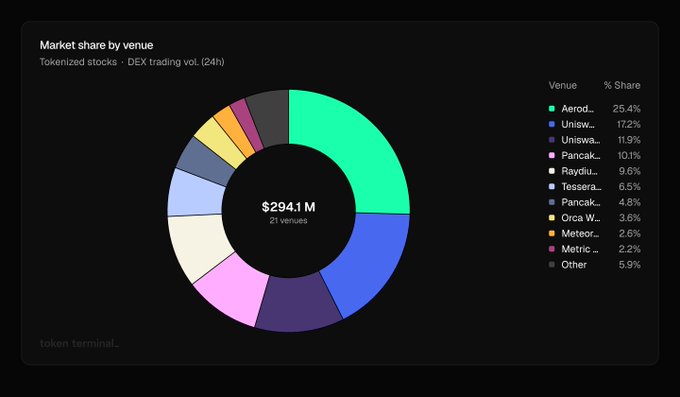Click the yellow Orca W... legend swatch
Image resolution: width=680 pixels, height=397 pixels.
coord(552,218)
